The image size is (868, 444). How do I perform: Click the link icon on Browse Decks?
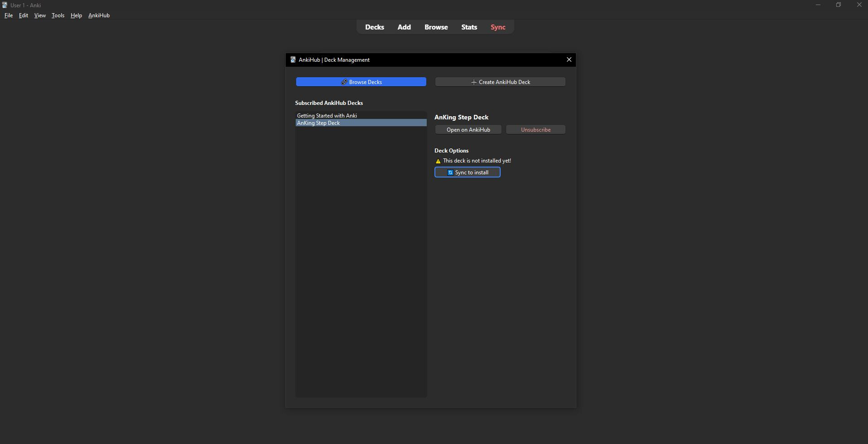[344, 82]
